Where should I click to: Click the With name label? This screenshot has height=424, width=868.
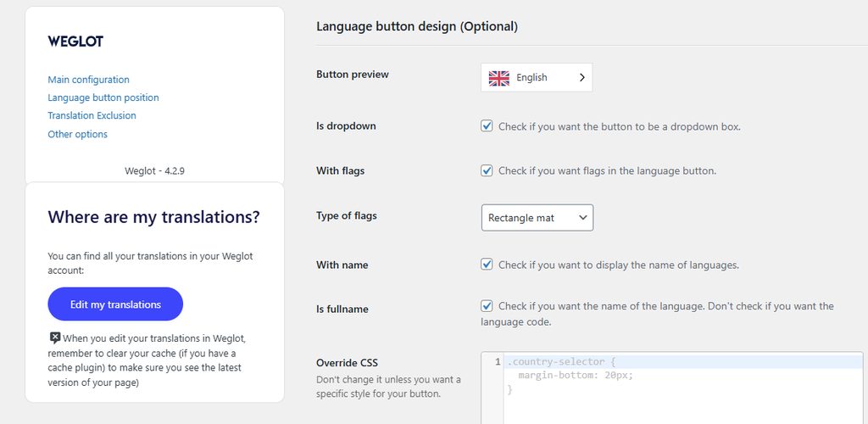[x=342, y=265]
